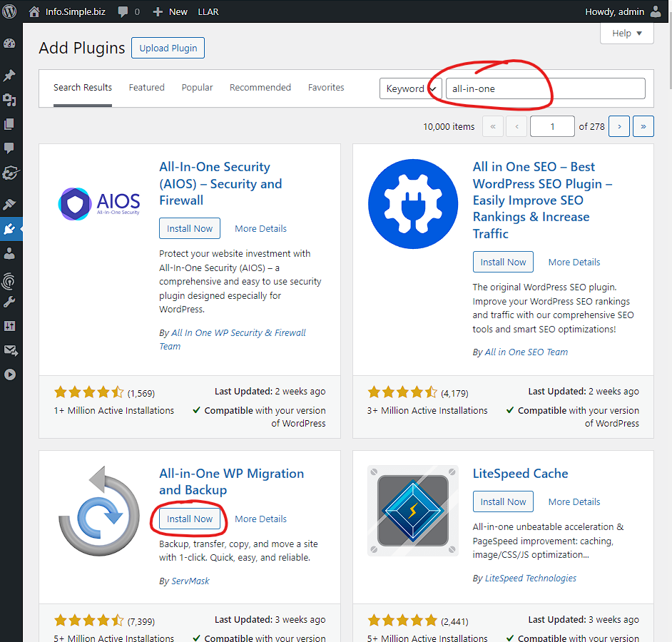The height and width of the screenshot is (642, 672).
Task: Open the Dashboard gauge icon in sidebar
Action: [9, 44]
